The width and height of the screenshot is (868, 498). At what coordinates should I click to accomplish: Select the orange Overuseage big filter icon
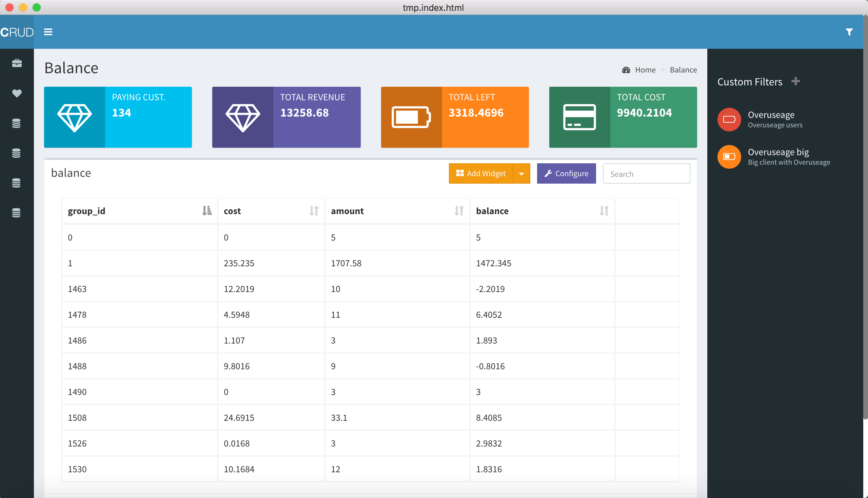tap(729, 157)
